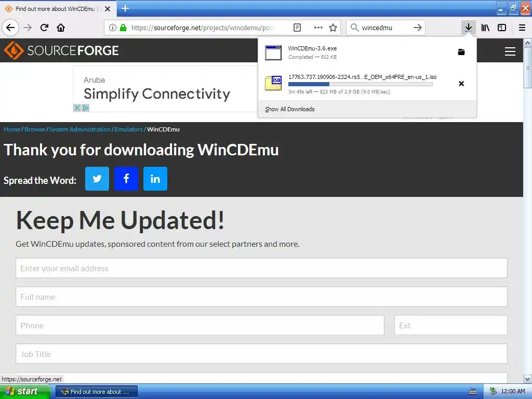Viewport: 532px width, 399px height.
Task: Click the ISO file download icon
Action: tap(273, 83)
